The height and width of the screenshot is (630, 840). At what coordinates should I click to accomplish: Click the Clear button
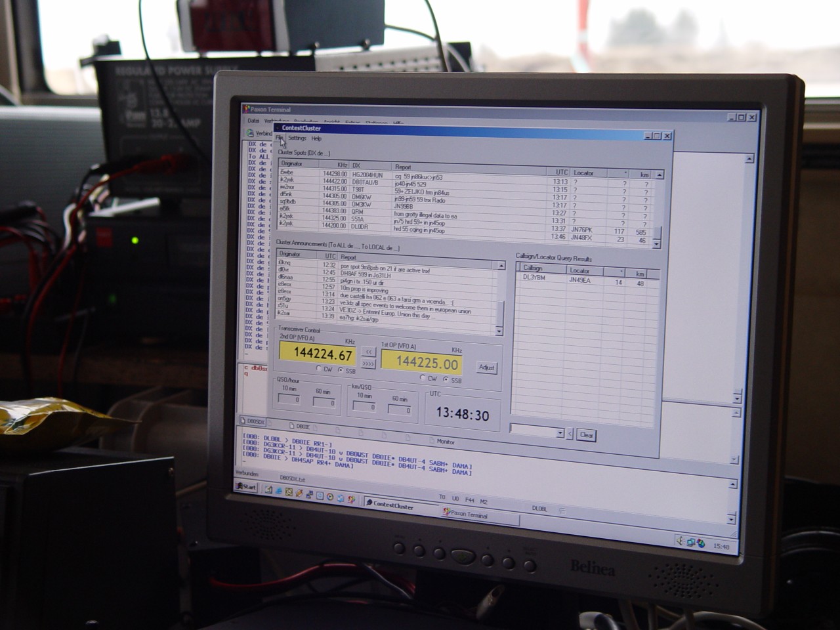586,435
